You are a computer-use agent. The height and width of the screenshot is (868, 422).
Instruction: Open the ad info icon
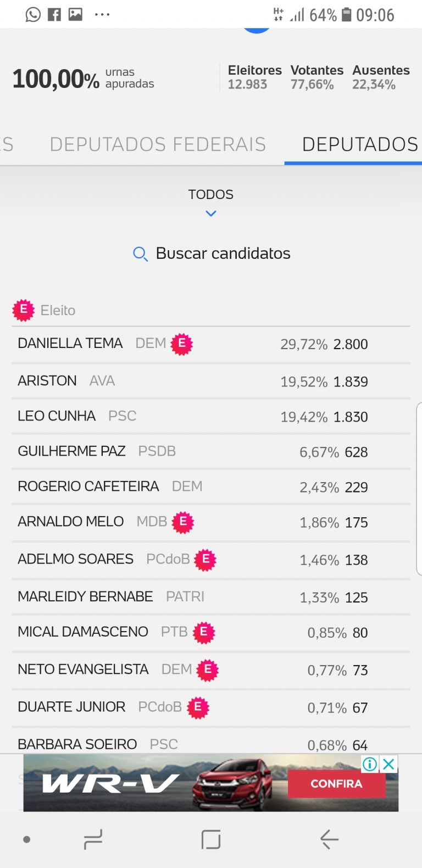point(370,764)
